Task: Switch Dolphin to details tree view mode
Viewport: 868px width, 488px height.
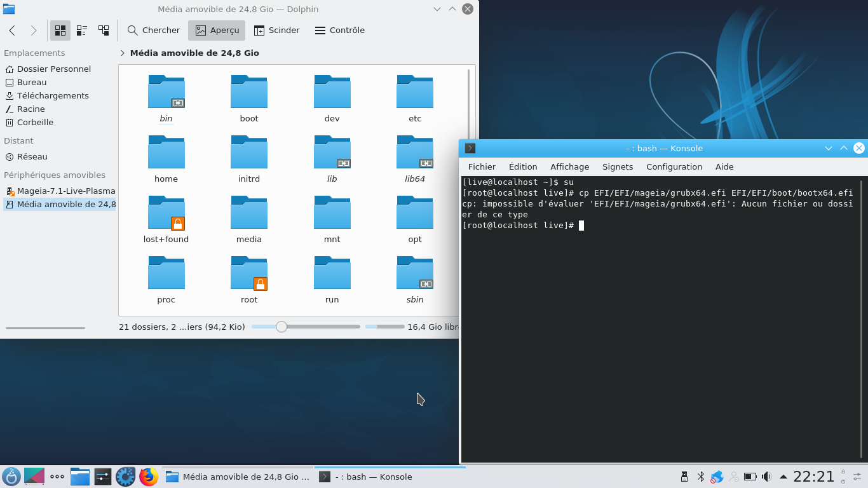Action: (104, 30)
